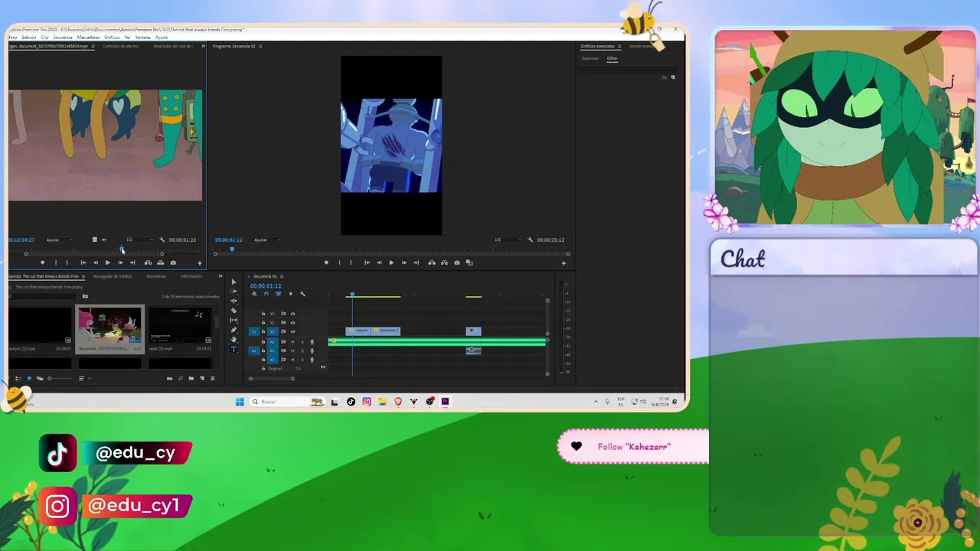The height and width of the screenshot is (551, 980).
Task: Add marker in Program monitor
Action: coord(326,262)
